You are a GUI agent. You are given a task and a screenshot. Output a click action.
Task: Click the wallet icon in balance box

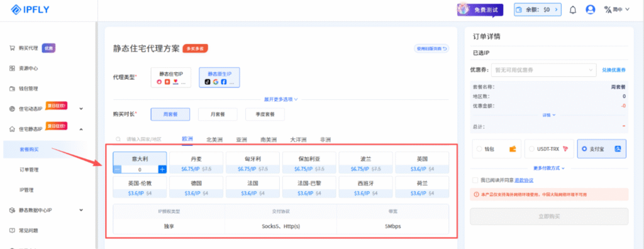(x=519, y=10)
